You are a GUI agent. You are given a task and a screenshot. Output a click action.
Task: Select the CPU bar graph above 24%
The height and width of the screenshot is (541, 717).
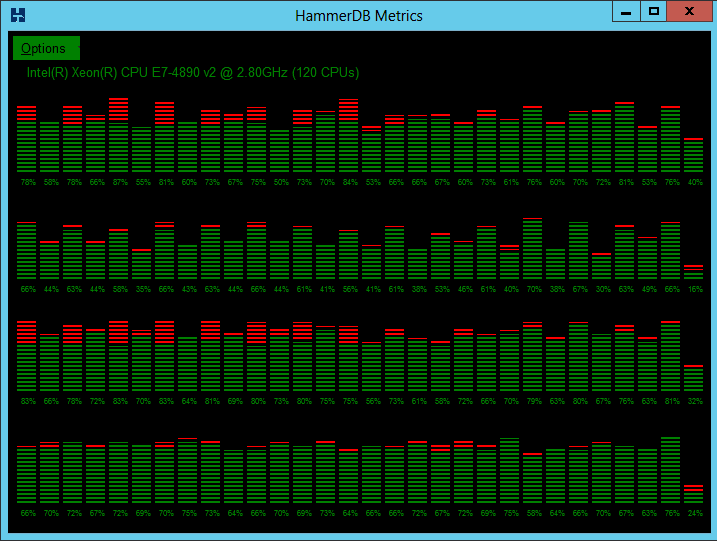pos(694,494)
